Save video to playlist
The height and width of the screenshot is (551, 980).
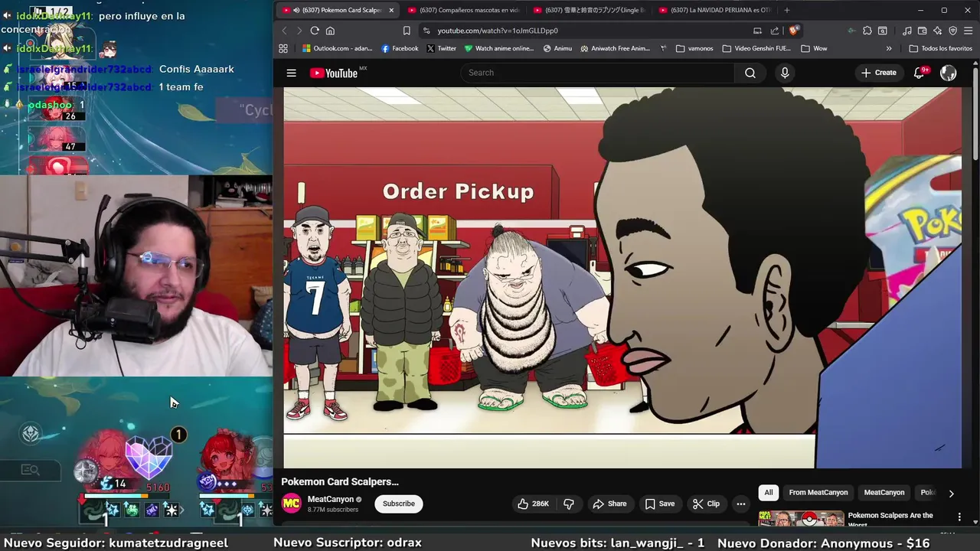(x=659, y=504)
